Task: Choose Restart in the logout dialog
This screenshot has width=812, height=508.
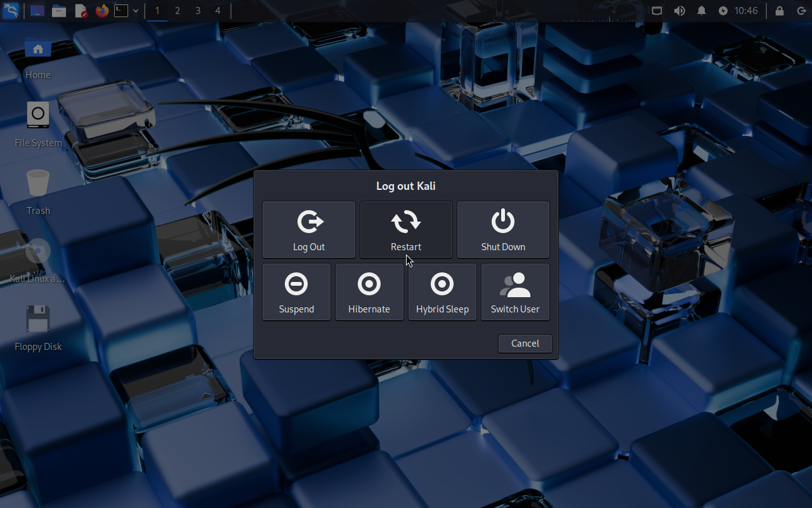Action: click(x=406, y=230)
